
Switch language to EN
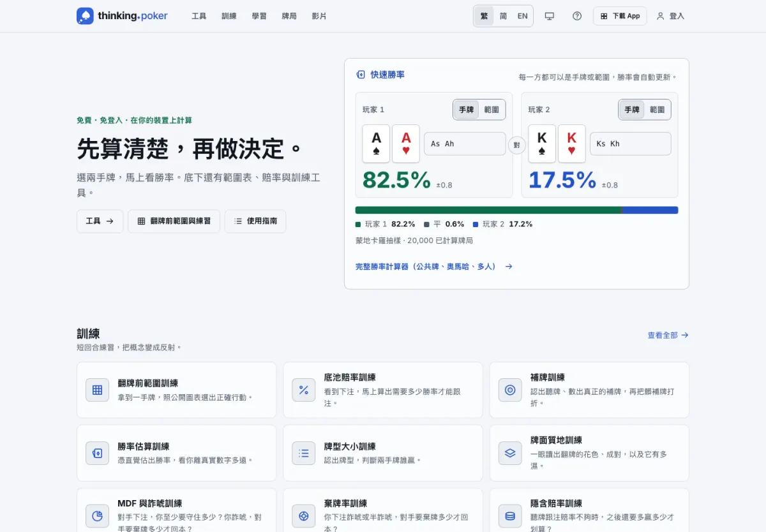click(x=522, y=16)
